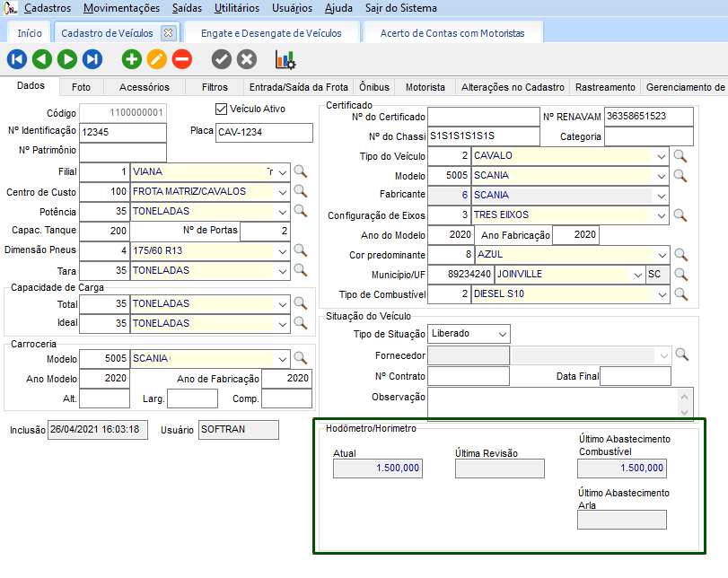Click the confirm checkmark icon

tap(222, 59)
